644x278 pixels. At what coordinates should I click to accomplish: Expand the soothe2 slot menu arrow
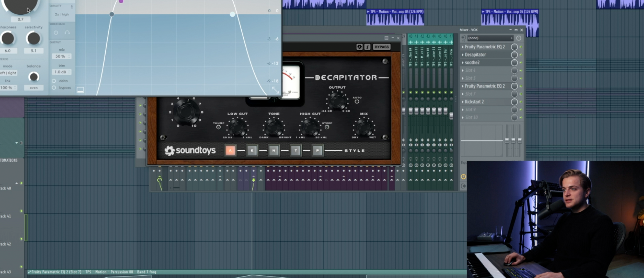coord(463,63)
